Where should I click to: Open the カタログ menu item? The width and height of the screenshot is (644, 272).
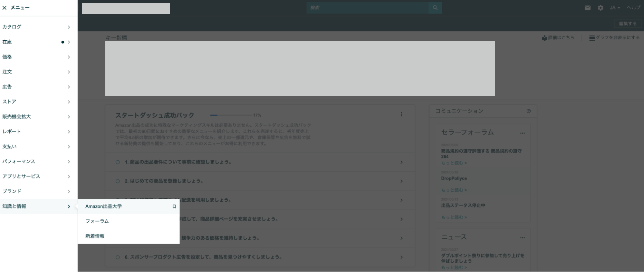39,27
